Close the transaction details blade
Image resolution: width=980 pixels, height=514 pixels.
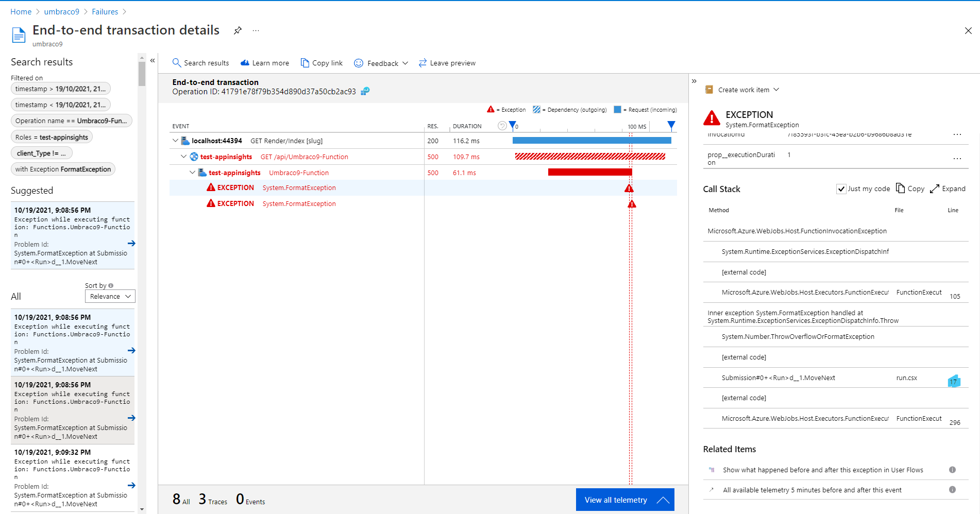coord(968,31)
